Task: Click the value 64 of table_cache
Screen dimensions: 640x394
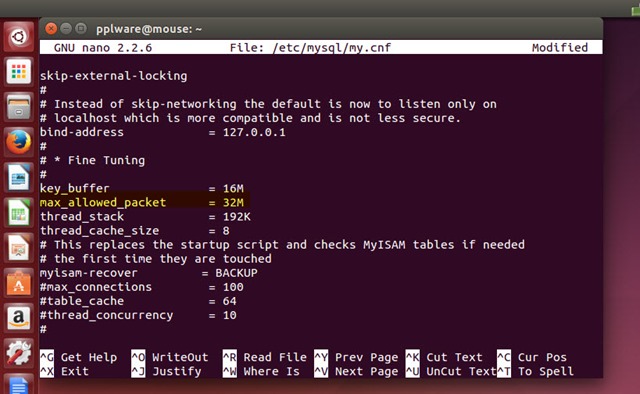Action: point(229,301)
